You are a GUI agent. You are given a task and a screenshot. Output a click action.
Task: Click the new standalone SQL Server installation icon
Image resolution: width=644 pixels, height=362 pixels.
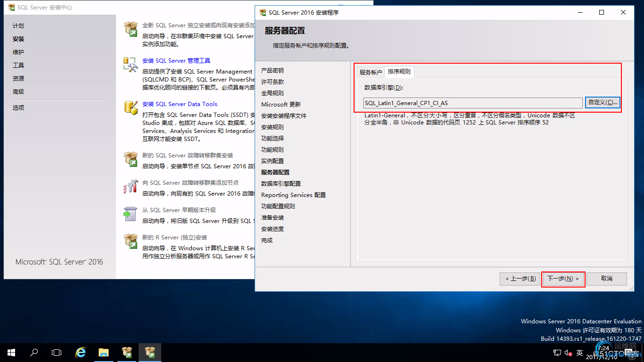coord(131,29)
